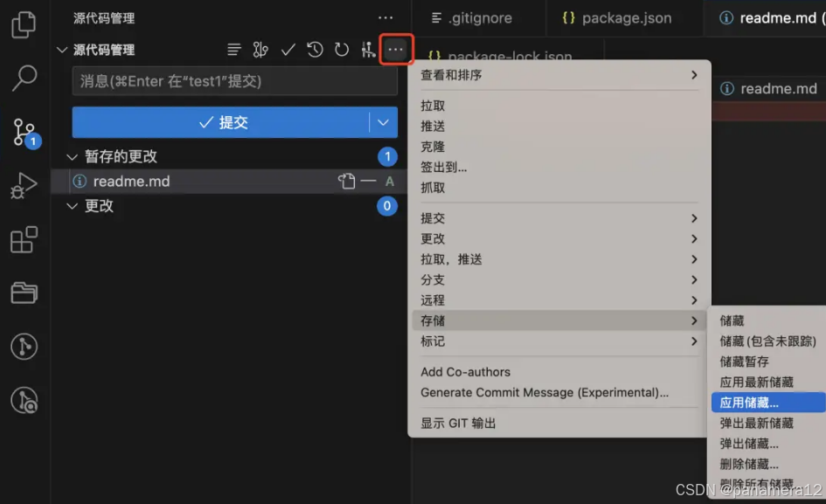826x504 pixels.
Task: Open the Explorer files icon in activity bar
Action: click(x=24, y=24)
